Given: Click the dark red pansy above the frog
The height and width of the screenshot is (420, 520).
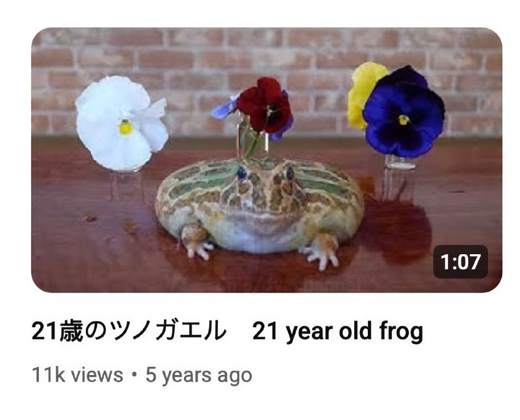Looking at the screenshot, I should 265,105.
